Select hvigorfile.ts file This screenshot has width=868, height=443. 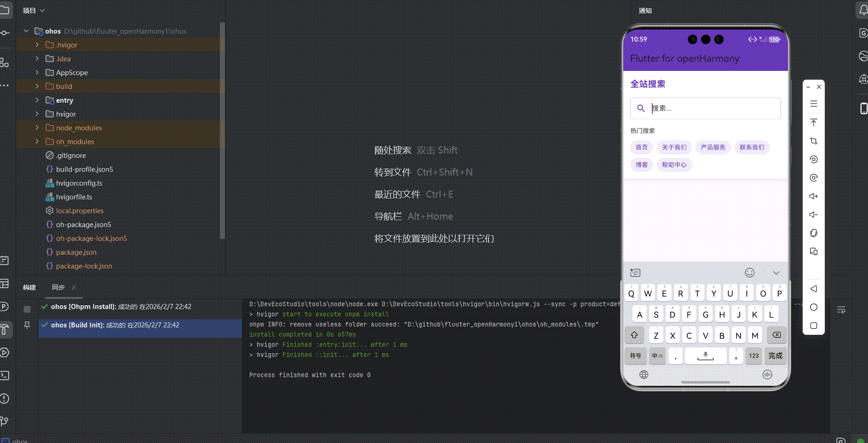[69, 197]
